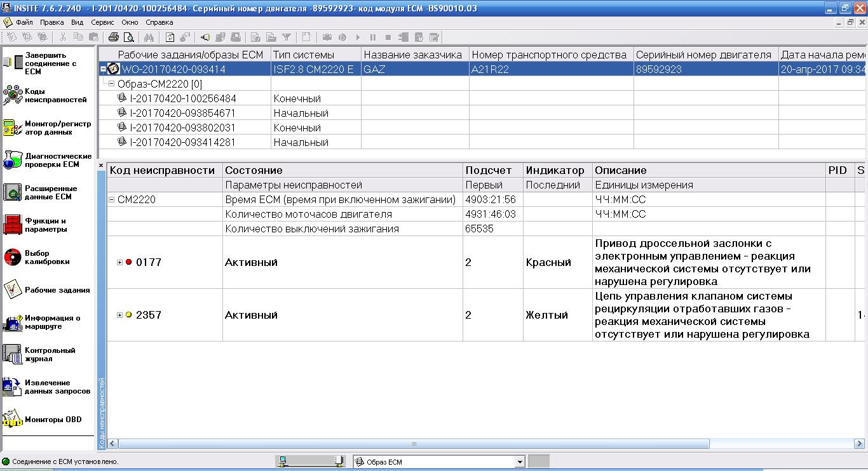This screenshot has height=471, width=868.
Task: Select image I-20170420-093802031
Action: tap(183, 128)
